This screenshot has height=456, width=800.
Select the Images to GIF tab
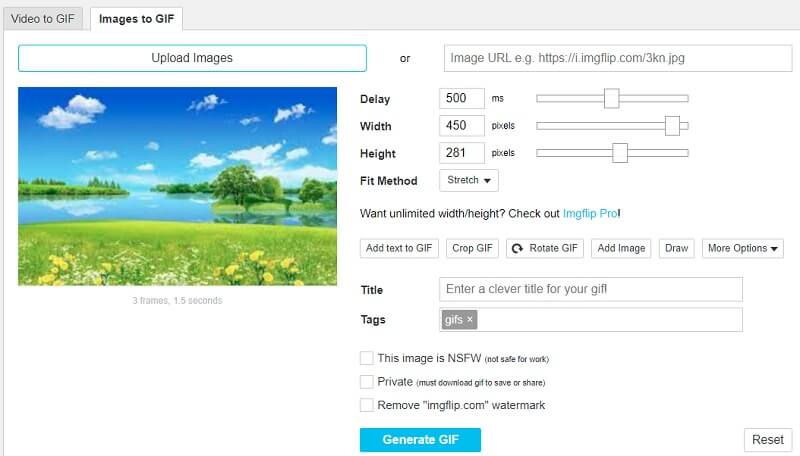coord(135,18)
